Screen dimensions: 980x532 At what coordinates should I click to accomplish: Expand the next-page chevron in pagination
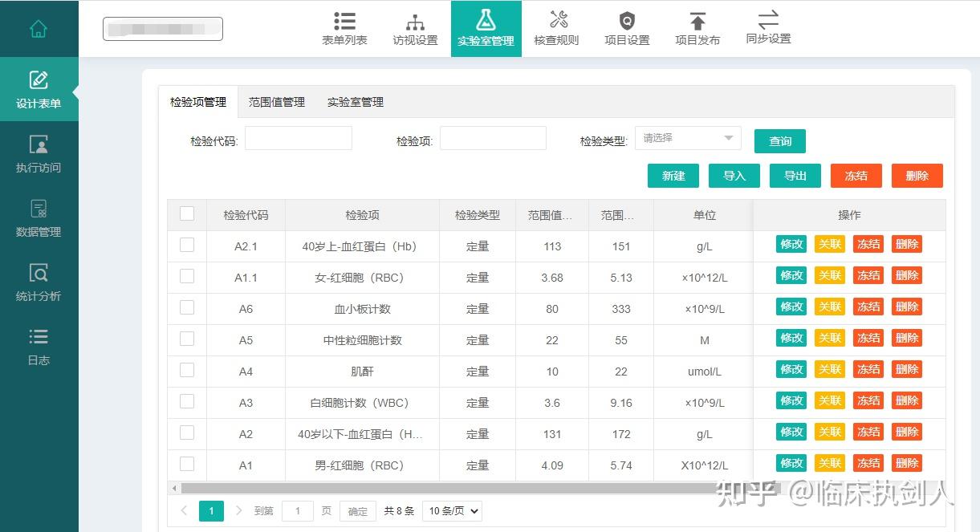pyautogui.click(x=238, y=510)
